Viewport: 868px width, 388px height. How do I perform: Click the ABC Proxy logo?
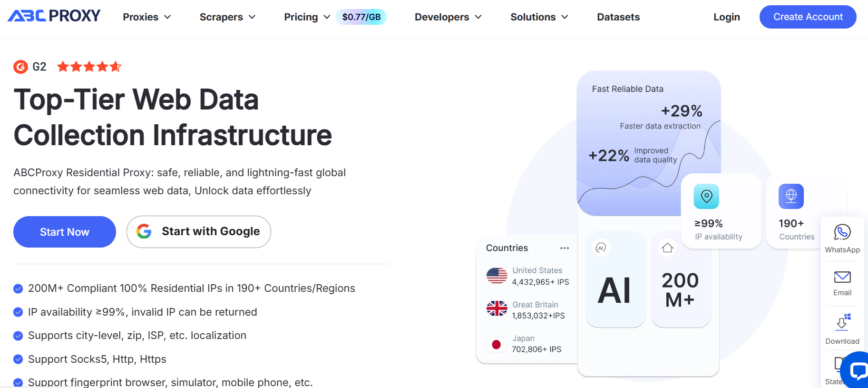pos(54,16)
